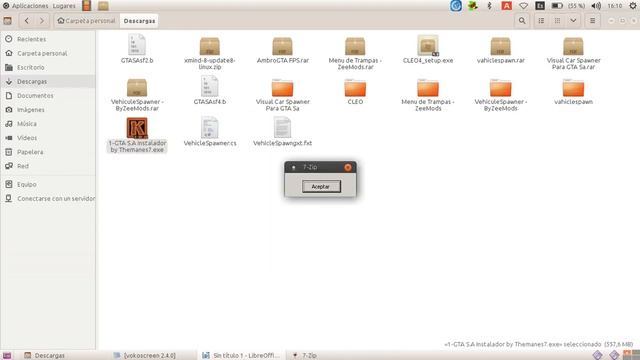Open the view options dropdown arrow

click(573, 21)
